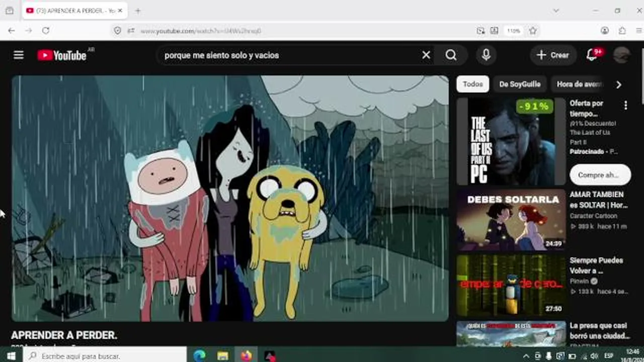The width and height of the screenshot is (644, 362).
Task: Show hidden system tray icons
Action: (x=526, y=356)
